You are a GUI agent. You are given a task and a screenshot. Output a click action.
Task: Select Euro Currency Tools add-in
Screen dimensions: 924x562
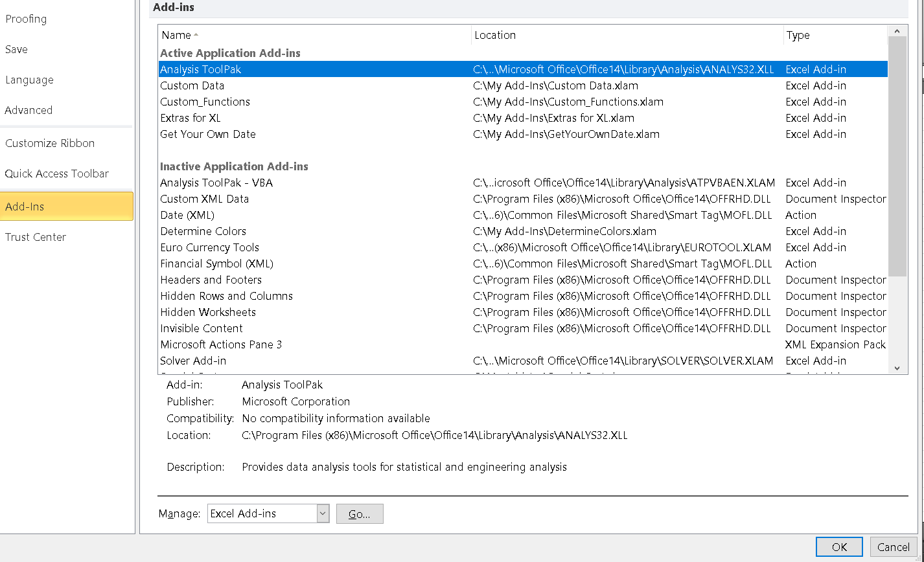coord(523,247)
